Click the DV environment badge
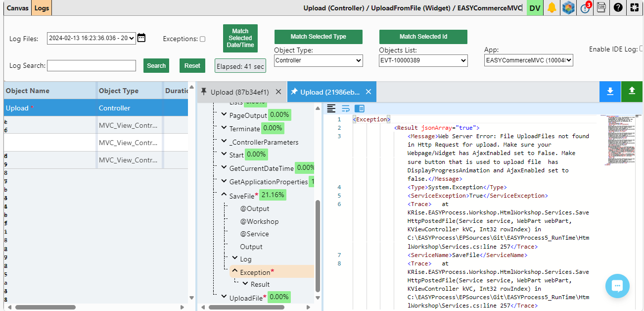 point(535,8)
